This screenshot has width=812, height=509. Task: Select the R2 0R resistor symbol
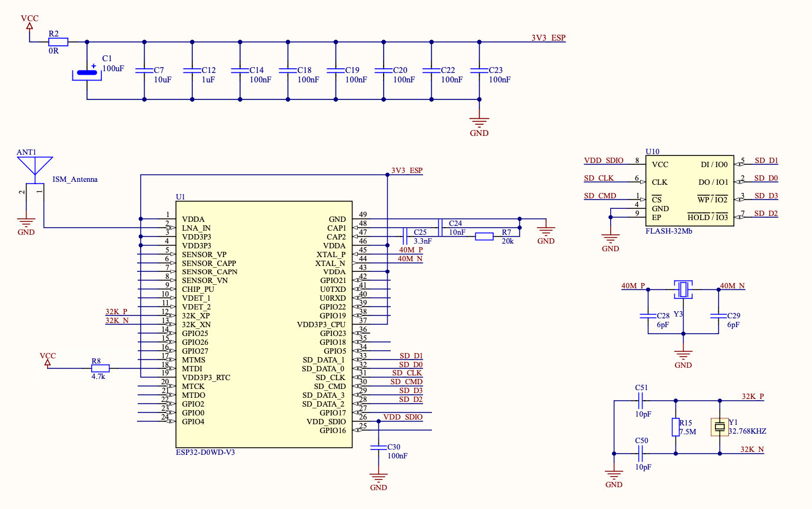click(58, 42)
